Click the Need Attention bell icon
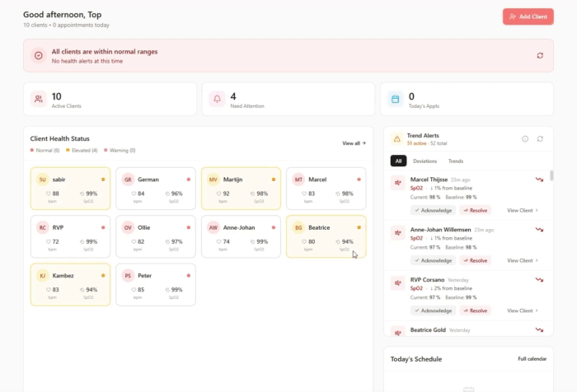The width and height of the screenshot is (577, 392). (x=218, y=99)
